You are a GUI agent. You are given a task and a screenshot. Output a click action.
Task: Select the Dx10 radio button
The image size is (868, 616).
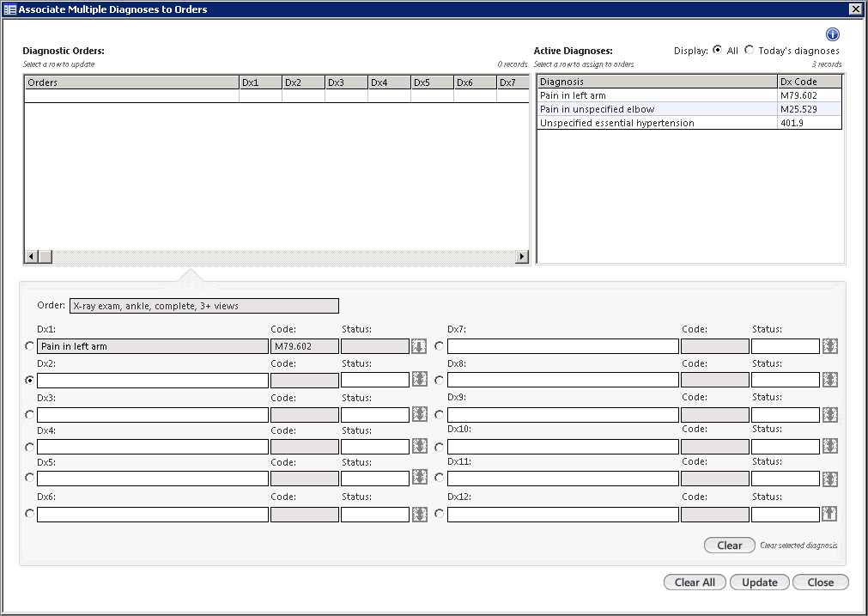(439, 447)
